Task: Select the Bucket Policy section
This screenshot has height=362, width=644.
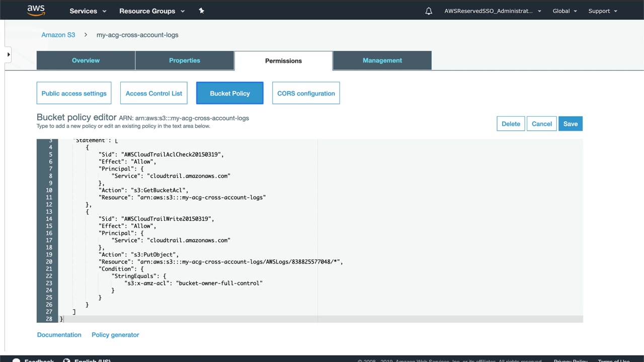Action: [x=230, y=93]
